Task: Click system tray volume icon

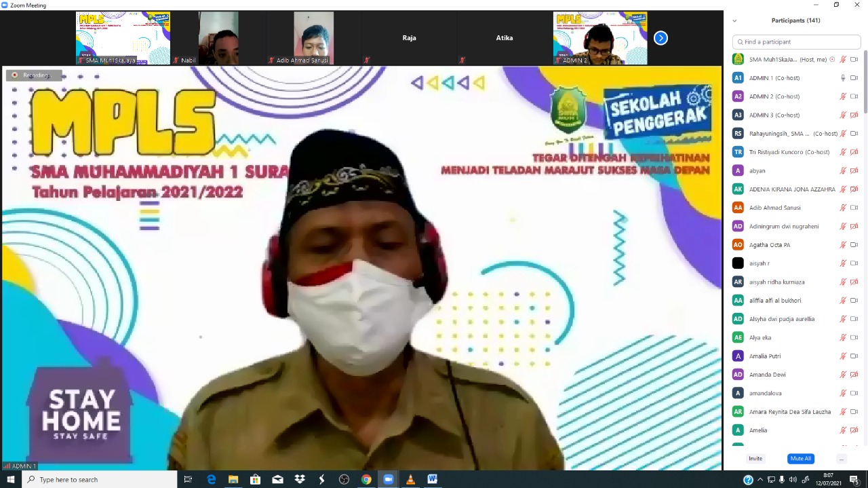Action: 793,479
